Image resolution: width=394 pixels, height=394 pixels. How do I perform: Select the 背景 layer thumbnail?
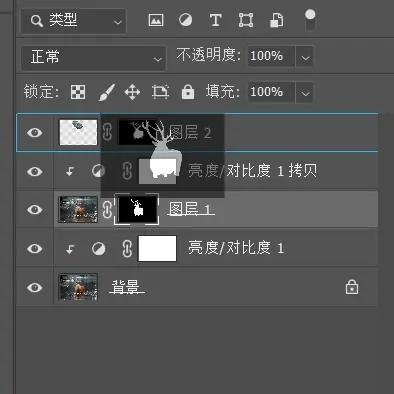click(x=78, y=287)
